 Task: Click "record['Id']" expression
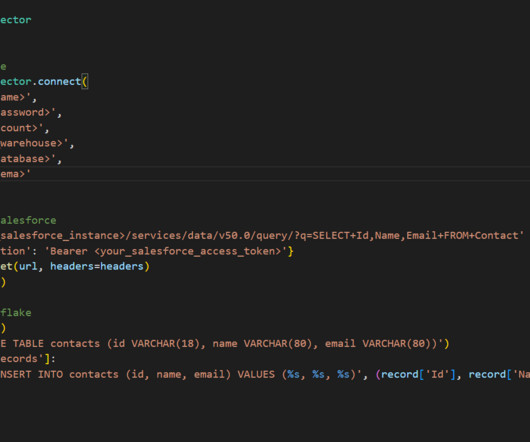coord(418,374)
